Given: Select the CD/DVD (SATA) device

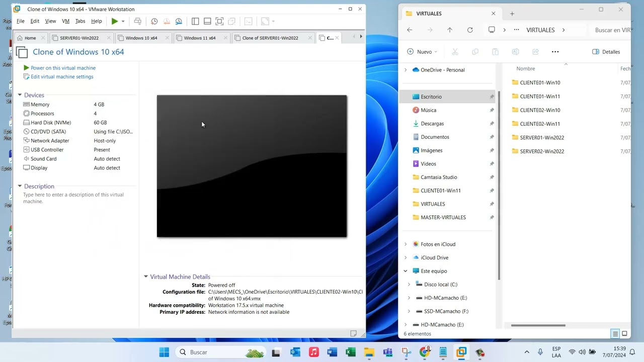Looking at the screenshot, I should (x=78, y=132).
